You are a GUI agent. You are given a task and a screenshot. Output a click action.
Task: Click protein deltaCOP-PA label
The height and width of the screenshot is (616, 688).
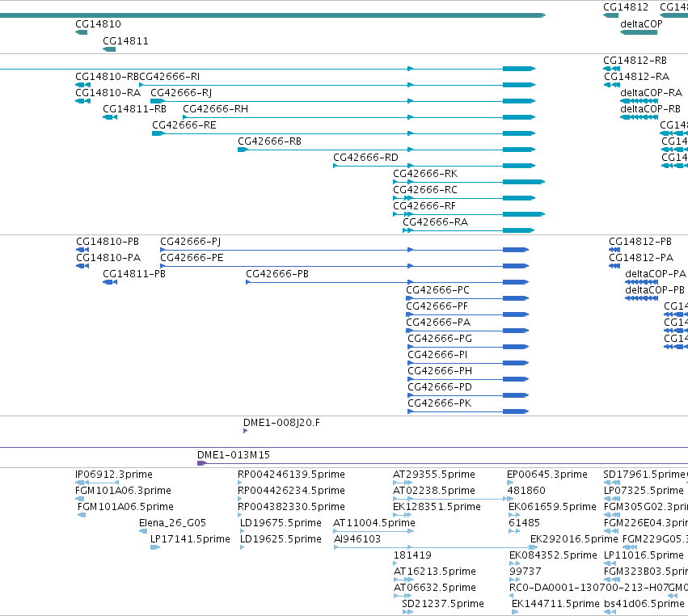(656, 274)
